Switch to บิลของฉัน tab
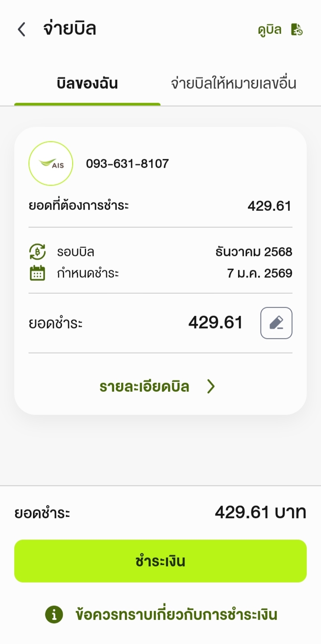 pos(87,84)
